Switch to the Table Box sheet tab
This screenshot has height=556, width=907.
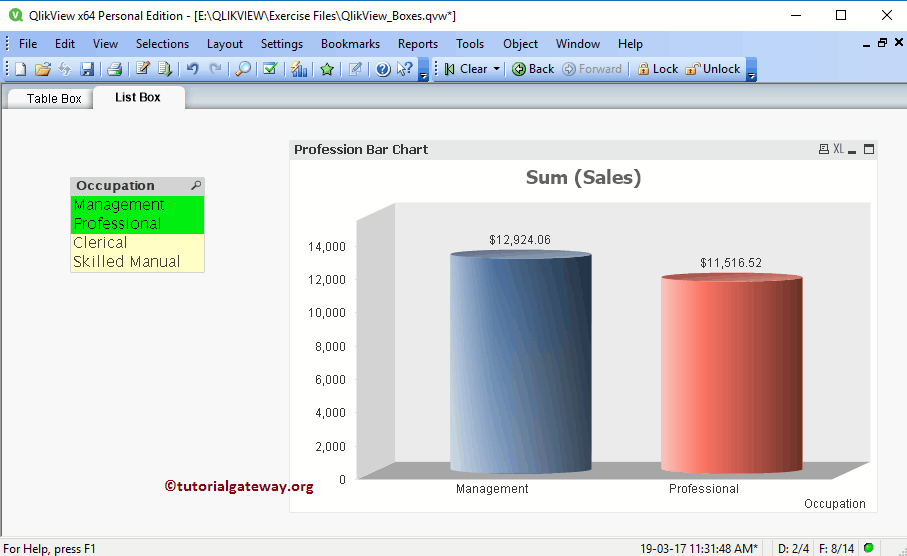click(x=54, y=98)
